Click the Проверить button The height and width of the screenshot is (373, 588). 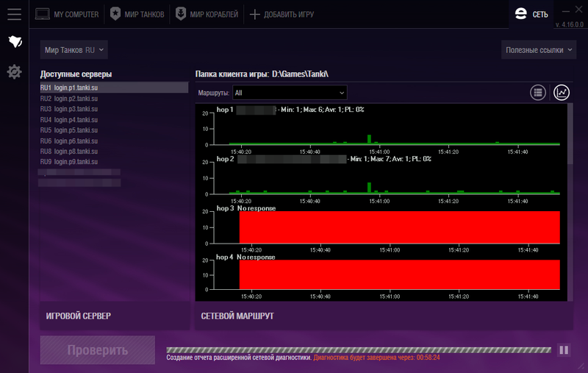pos(98,350)
